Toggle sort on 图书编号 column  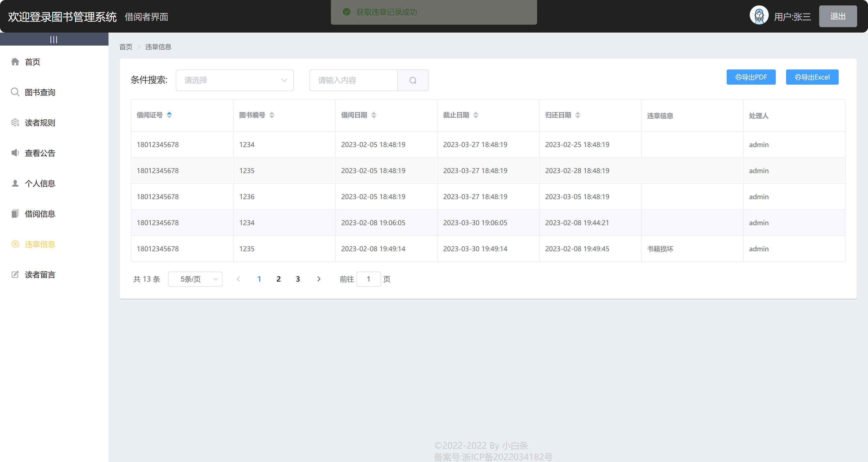[272, 115]
